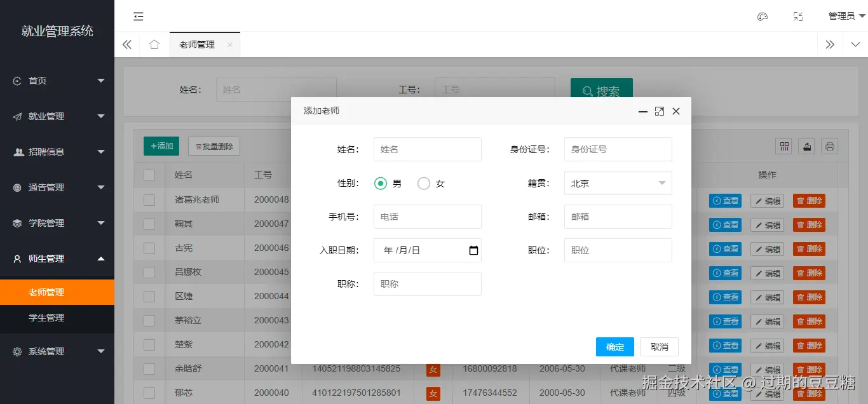Click the print icon above the table

point(829,146)
